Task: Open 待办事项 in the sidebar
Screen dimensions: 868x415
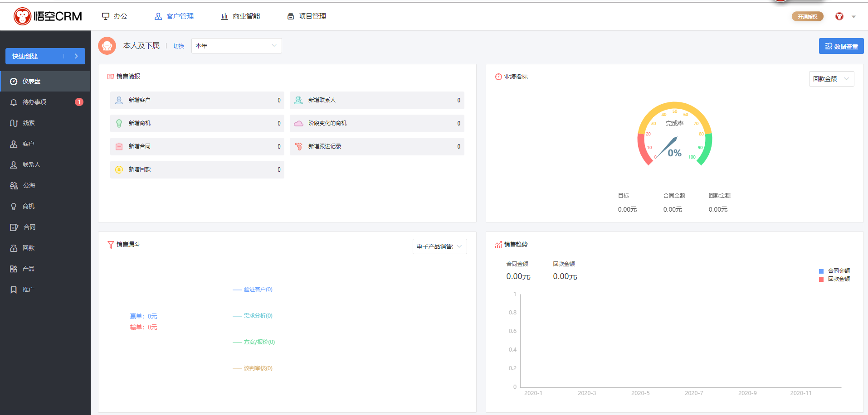Action: 45,102
